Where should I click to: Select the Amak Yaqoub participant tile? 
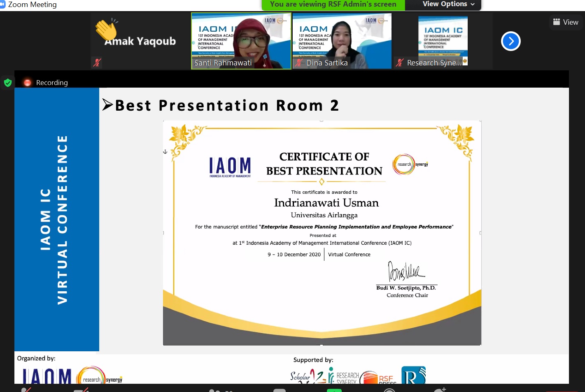[140, 41]
